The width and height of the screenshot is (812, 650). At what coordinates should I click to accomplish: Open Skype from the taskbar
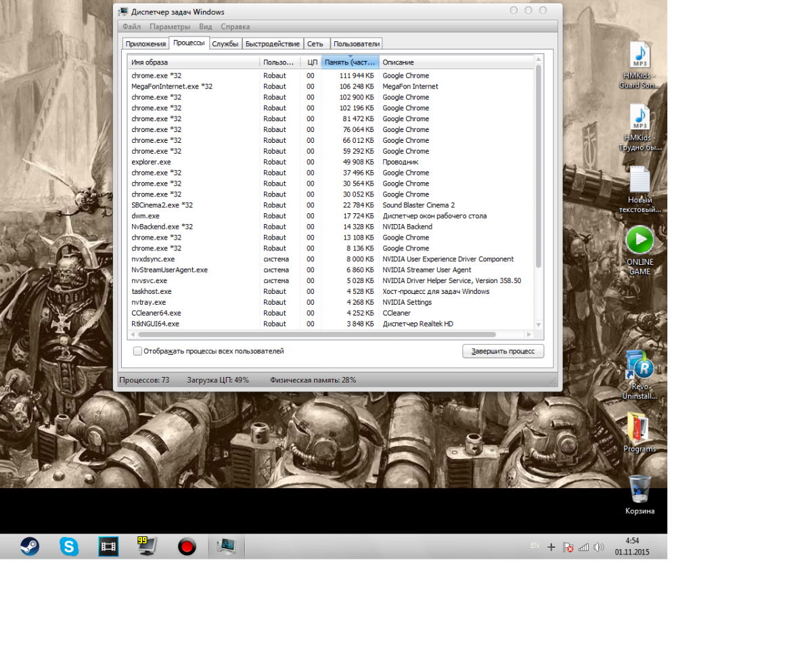click(69, 546)
